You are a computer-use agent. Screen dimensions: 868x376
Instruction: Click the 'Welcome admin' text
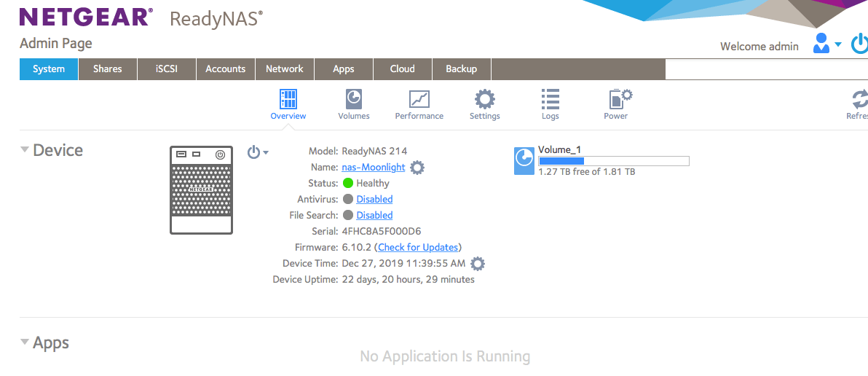coord(759,47)
